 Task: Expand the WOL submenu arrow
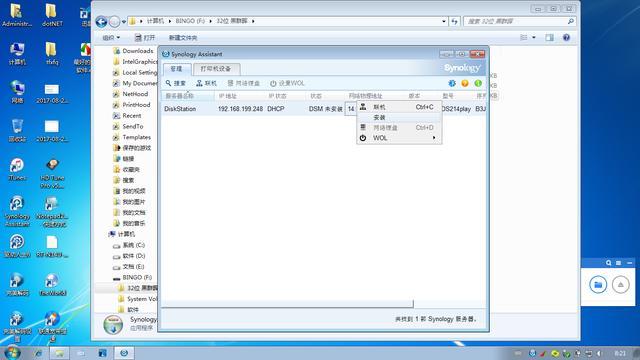434,138
